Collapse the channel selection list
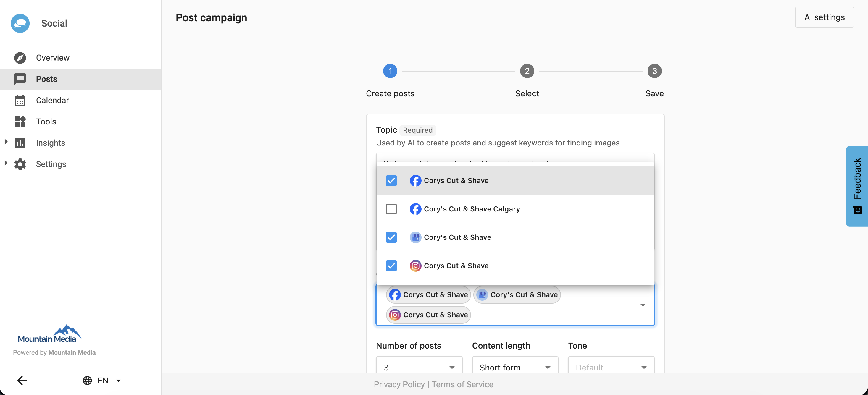868x395 pixels. 643,305
